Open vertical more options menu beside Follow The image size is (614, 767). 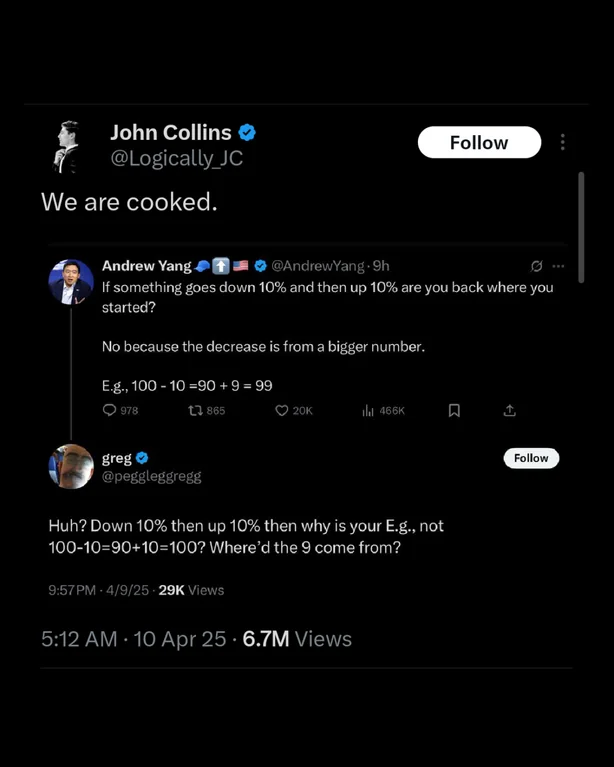pos(563,142)
